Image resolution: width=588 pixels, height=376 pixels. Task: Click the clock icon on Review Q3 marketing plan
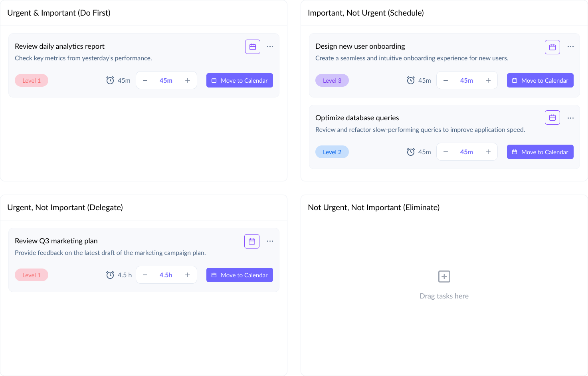pyautogui.click(x=110, y=275)
